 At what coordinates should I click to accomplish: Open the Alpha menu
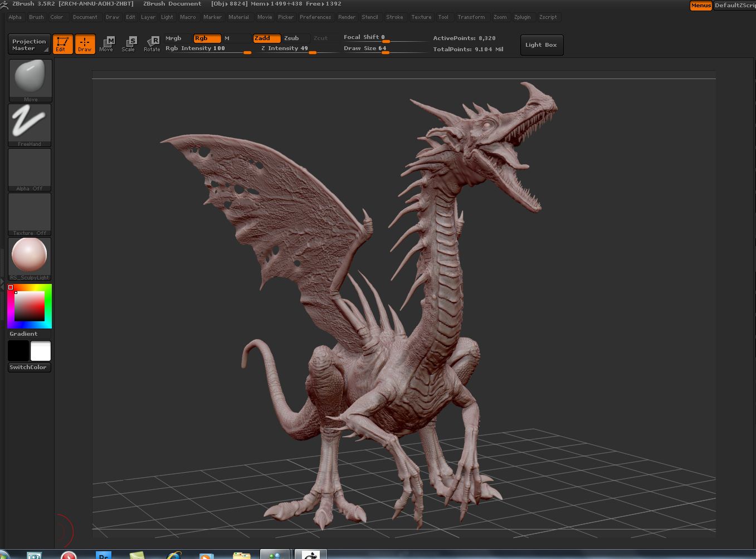pyautogui.click(x=15, y=17)
